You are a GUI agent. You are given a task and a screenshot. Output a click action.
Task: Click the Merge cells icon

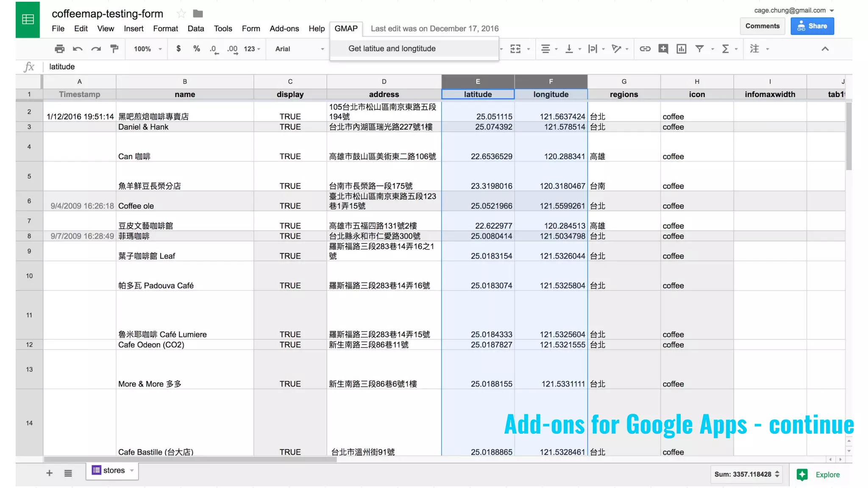515,49
